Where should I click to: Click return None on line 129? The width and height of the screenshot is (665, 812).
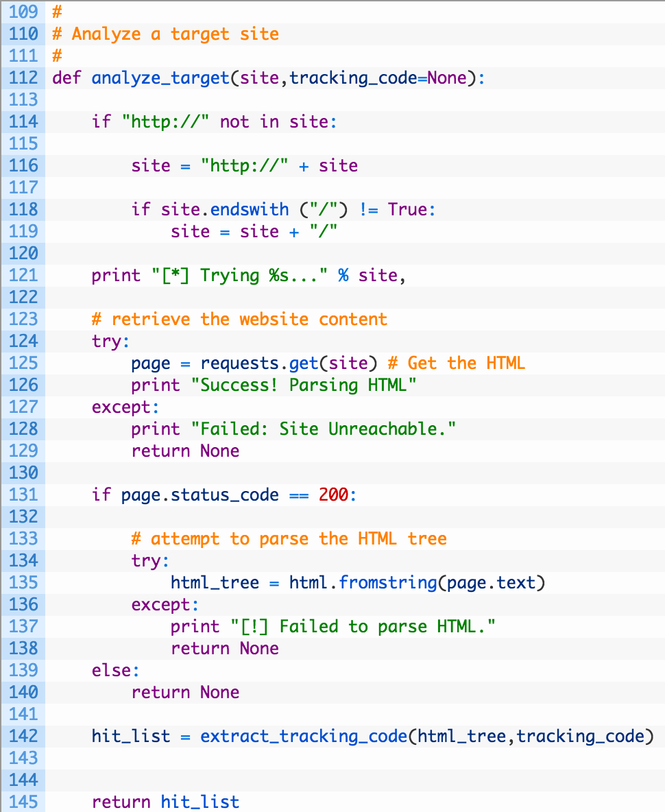coord(185,451)
